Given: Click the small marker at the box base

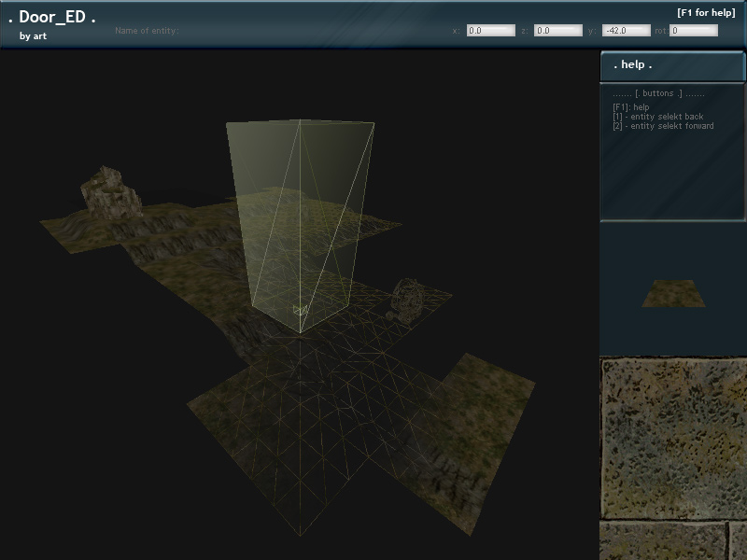Looking at the screenshot, I should [300, 311].
